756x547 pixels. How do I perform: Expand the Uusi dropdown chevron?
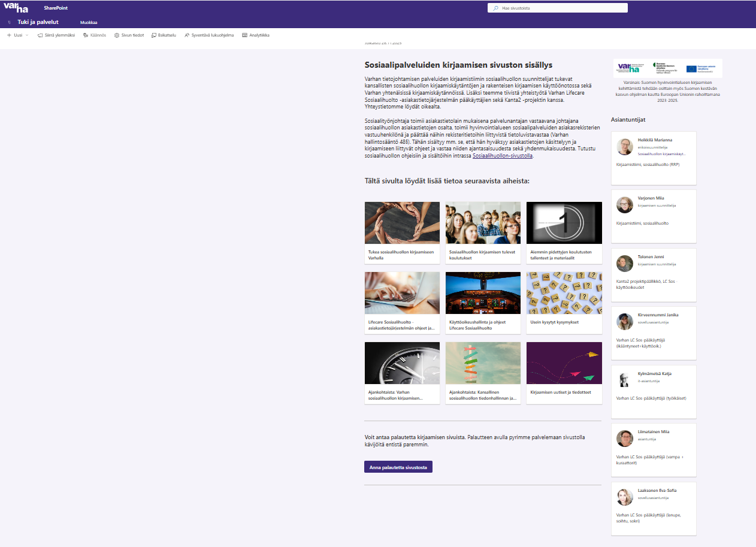(27, 35)
